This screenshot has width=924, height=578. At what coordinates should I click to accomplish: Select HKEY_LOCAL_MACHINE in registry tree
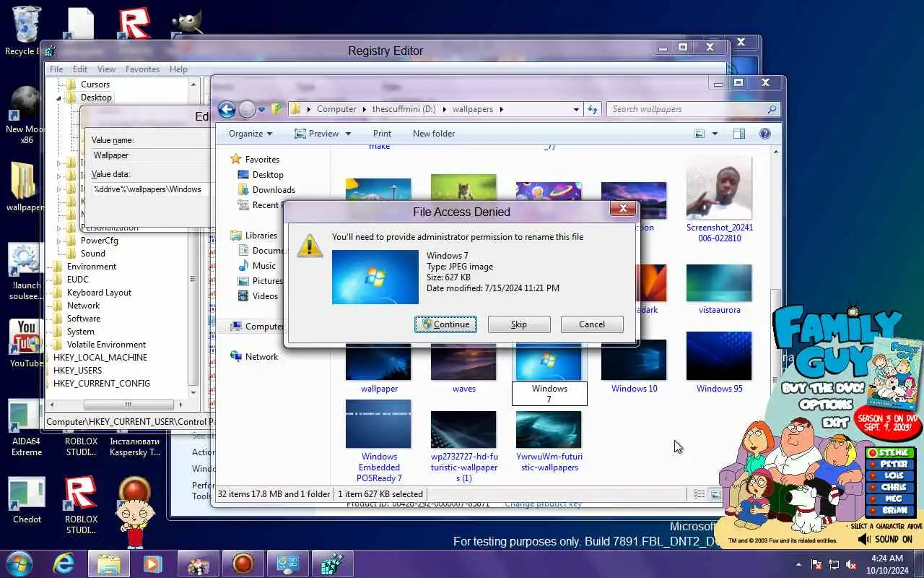(x=100, y=358)
